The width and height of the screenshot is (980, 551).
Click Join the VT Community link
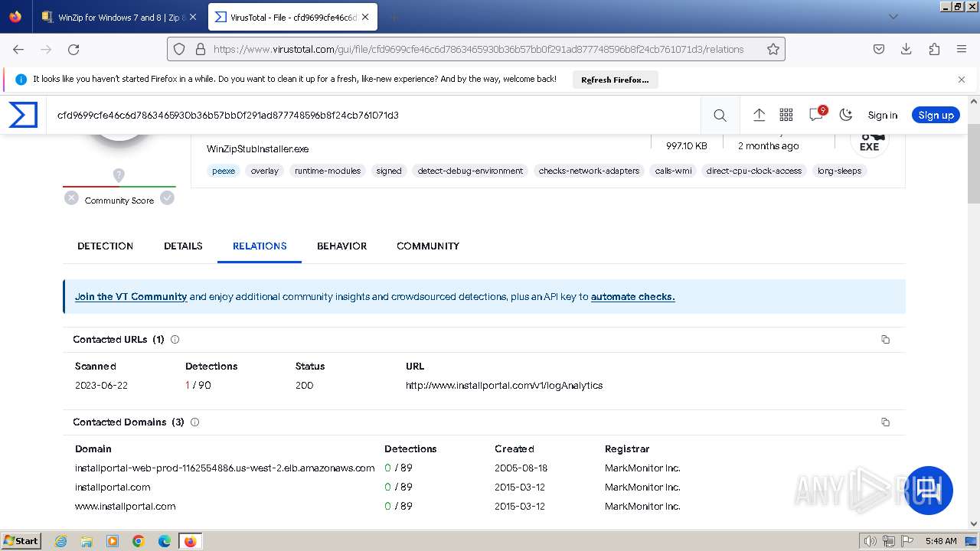[x=131, y=296]
